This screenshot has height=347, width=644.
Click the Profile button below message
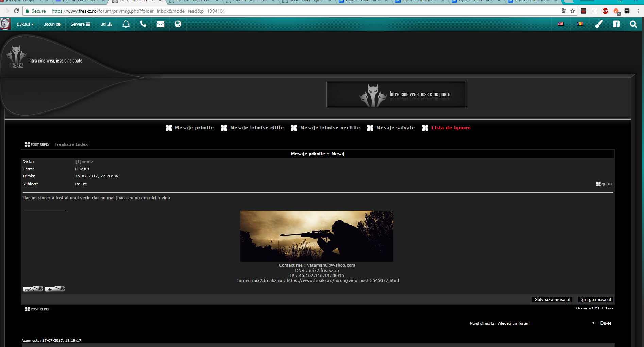pos(33,289)
